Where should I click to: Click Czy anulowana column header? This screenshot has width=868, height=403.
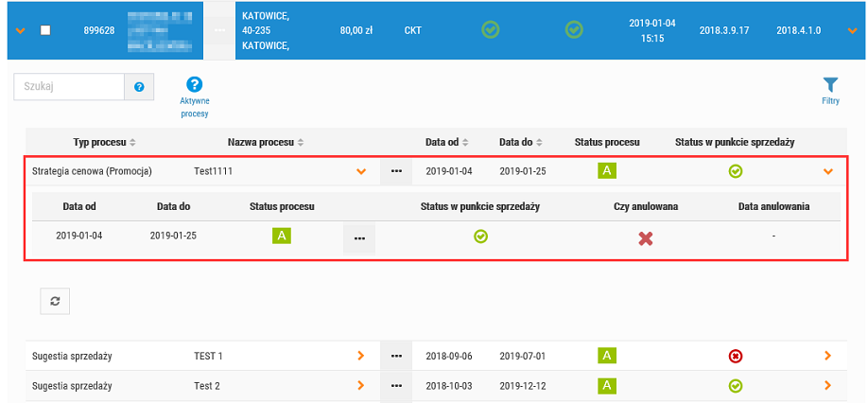(646, 206)
